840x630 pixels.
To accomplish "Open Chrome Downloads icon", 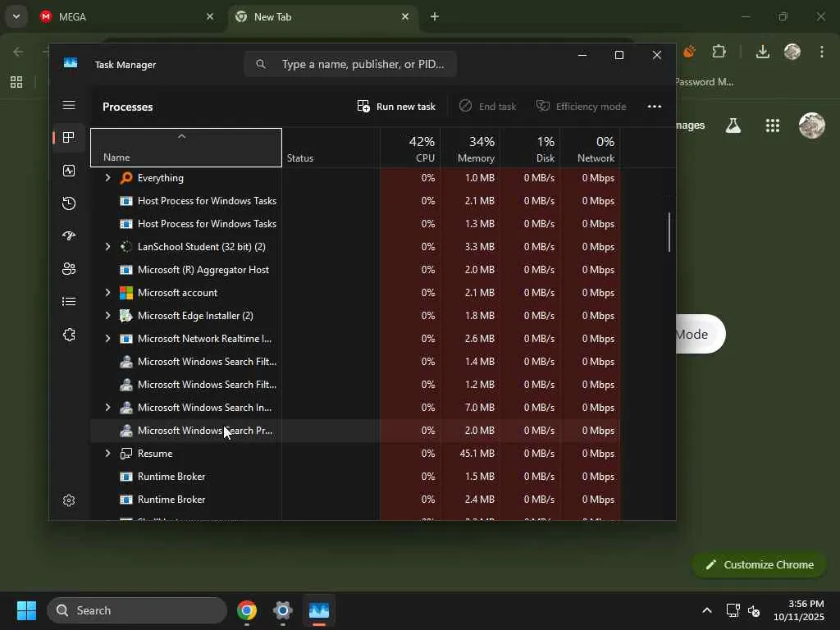I will [x=762, y=52].
